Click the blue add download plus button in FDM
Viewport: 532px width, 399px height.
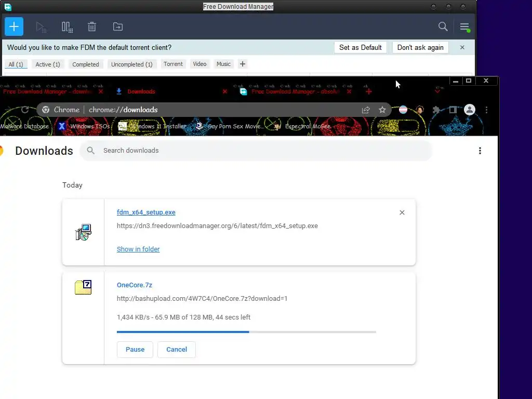(x=14, y=26)
